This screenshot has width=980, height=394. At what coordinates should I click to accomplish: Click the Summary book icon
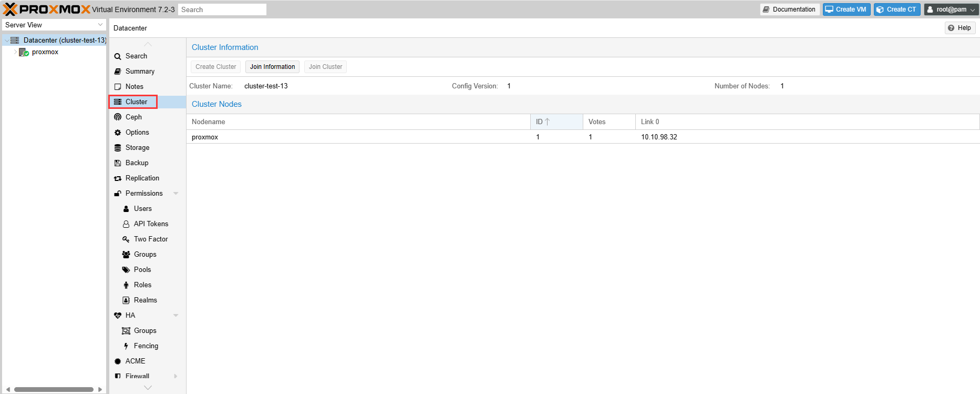[118, 72]
